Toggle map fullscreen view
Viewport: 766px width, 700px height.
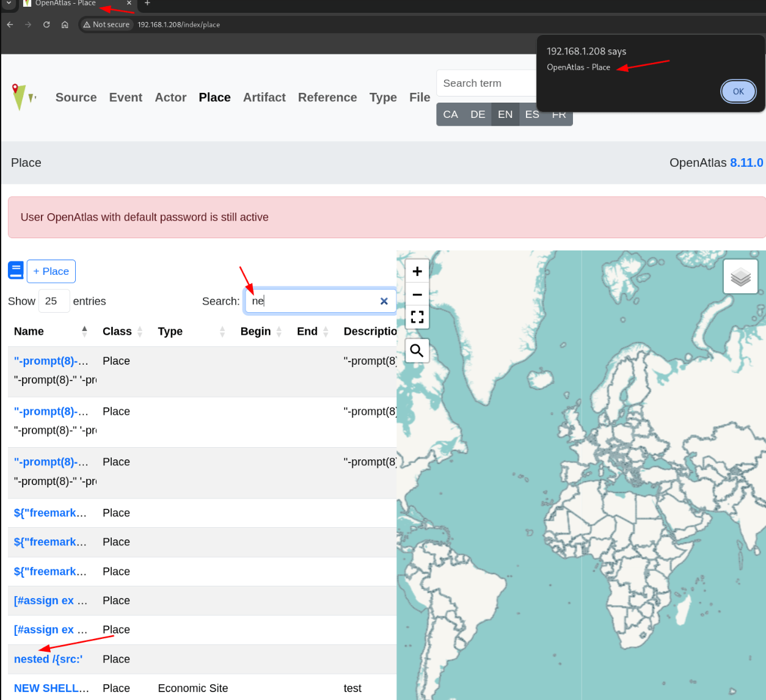click(x=417, y=317)
